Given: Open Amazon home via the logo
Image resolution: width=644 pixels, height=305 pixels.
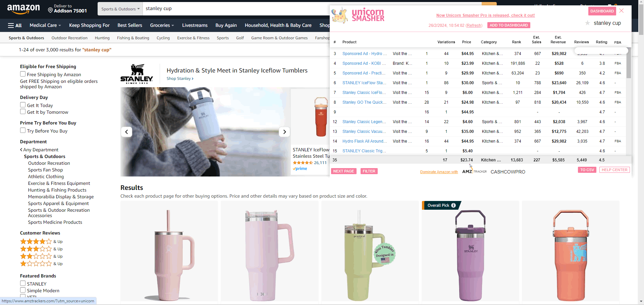Looking at the screenshot, I should click(23, 9).
